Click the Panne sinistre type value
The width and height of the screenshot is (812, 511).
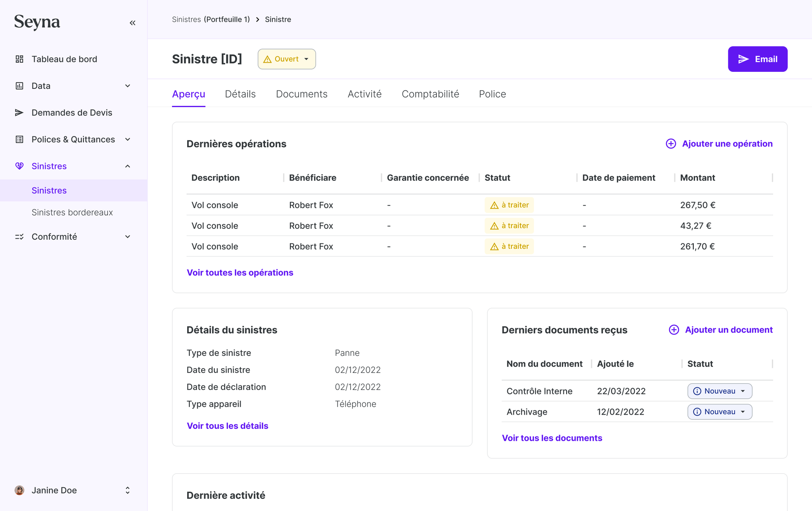pyautogui.click(x=347, y=353)
